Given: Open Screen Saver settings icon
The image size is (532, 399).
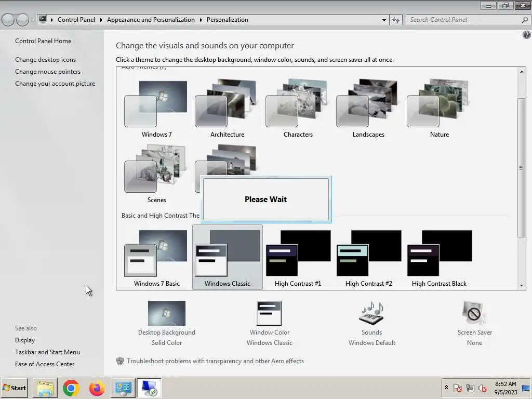Looking at the screenshot, I should 474,313.
